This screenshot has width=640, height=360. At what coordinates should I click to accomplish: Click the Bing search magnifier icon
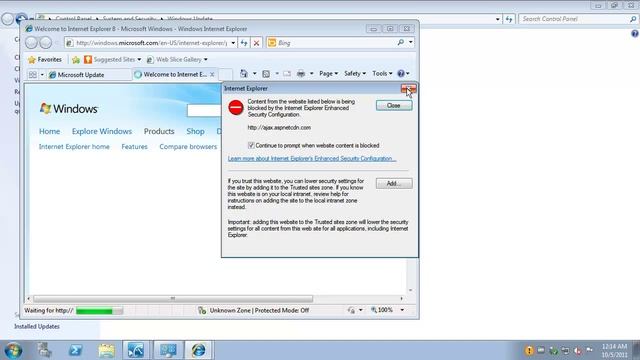400,42
